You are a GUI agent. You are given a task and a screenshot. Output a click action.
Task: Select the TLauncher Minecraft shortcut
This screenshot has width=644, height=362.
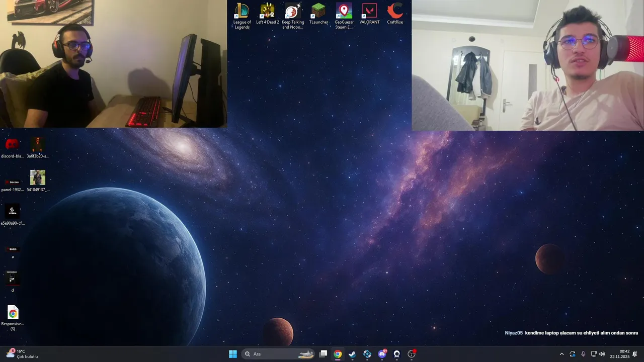pyautogui.click(x=318, y=14)
